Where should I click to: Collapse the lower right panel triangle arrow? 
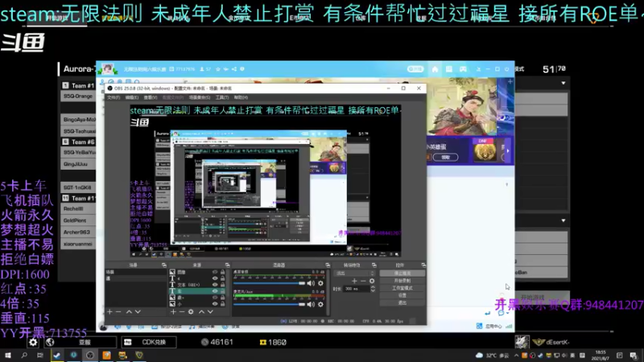coord(563,220)
